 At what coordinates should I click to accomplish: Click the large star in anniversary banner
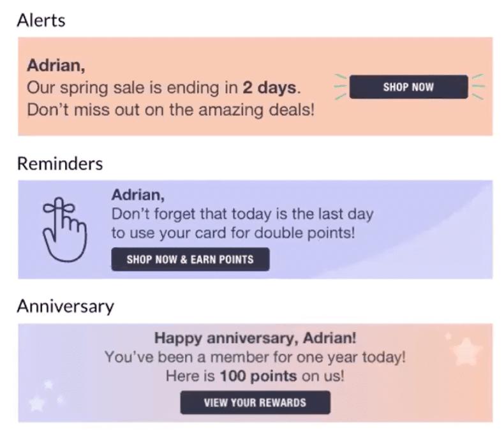click(466, 352)
